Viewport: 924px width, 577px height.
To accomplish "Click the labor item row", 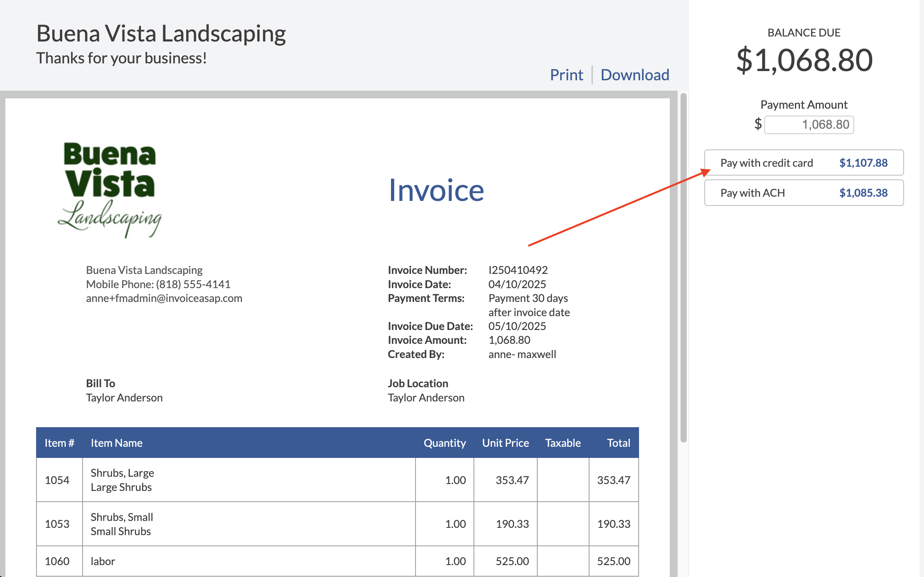I will pos(338,561).
